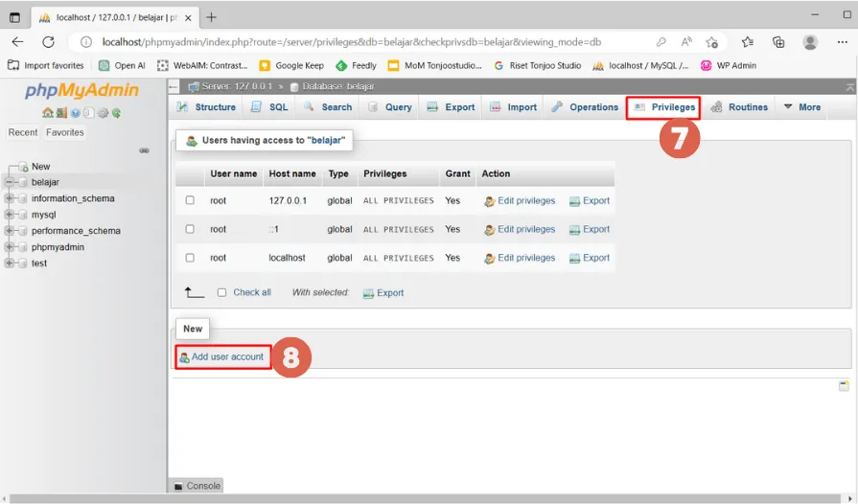Open navigation panel settings gear icon
Image resolution: width=858 pixels, height=504 pixels.
point(103,113)
